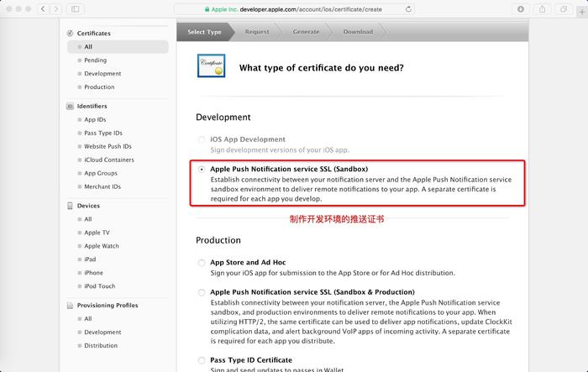The height and width of the screenshot is (372, 588).
Task: Open App IDs in the sidebar
Action: pos(95,119)
